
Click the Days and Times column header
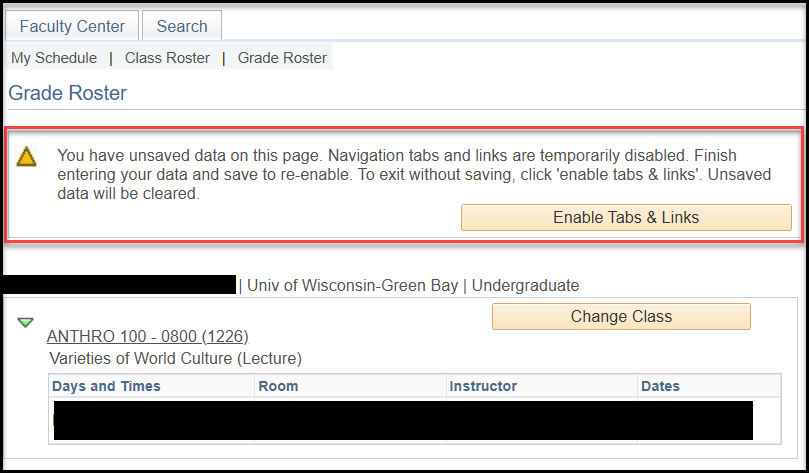point(106,386)
